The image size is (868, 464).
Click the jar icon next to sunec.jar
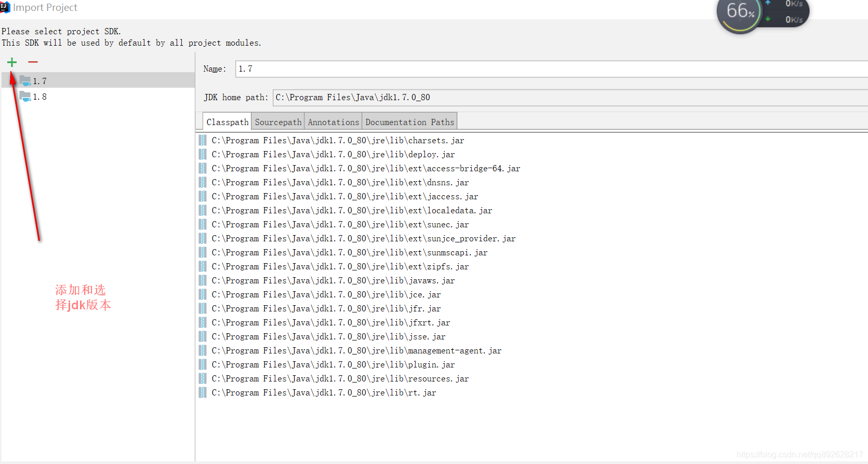[x=203, y=224]
